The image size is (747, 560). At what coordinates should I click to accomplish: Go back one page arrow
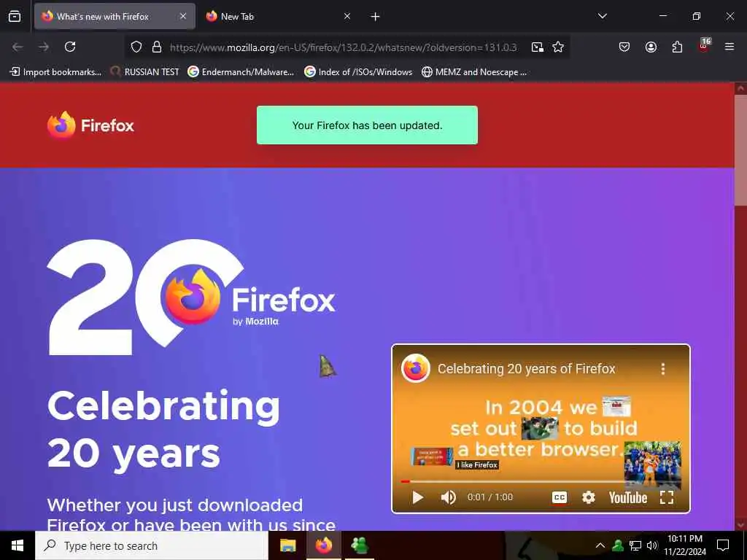click(18, 47)
